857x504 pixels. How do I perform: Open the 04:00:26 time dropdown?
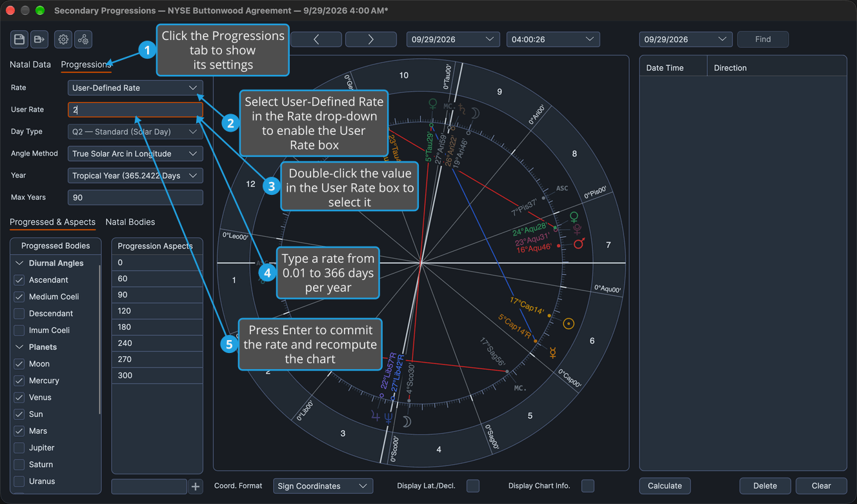(x=553, y=39)
